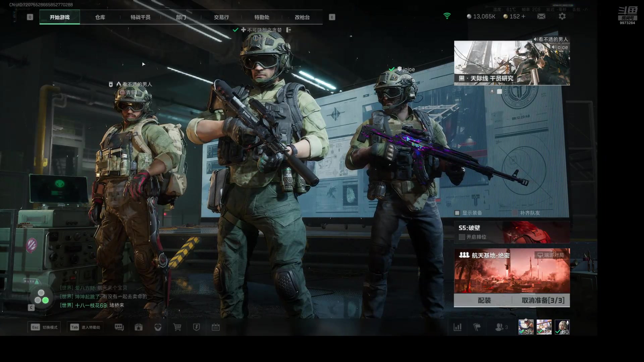Click squad name 不可饶恕之贪婪
This screenshot has height=362, width=644.
(264, 30)
